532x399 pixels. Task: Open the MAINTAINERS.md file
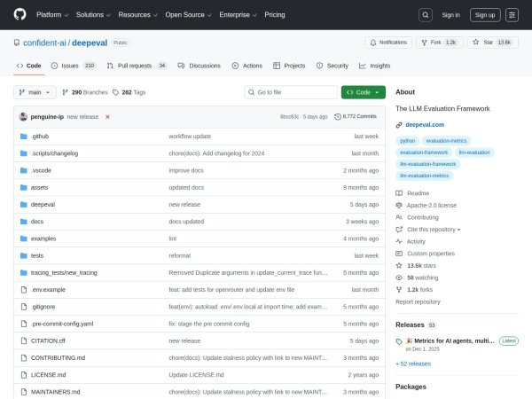click(55, 392)
